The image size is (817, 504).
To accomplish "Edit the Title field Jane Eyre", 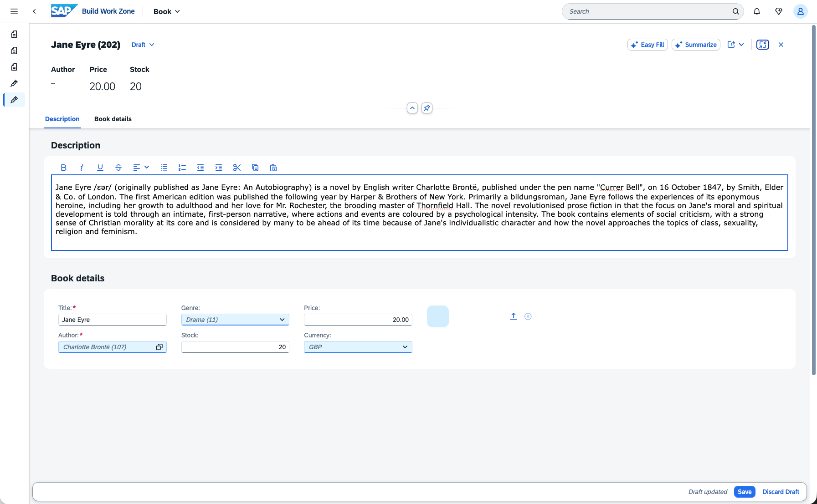I will [x=113, y=320].
